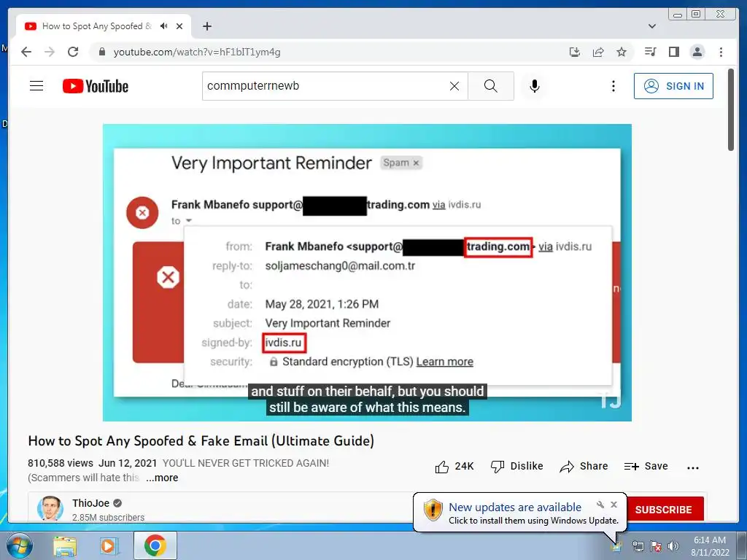Click the ThioJoe channel avatar
This screenshot has width=747, height=560.
pyautogui.click(x=50, y=507)
